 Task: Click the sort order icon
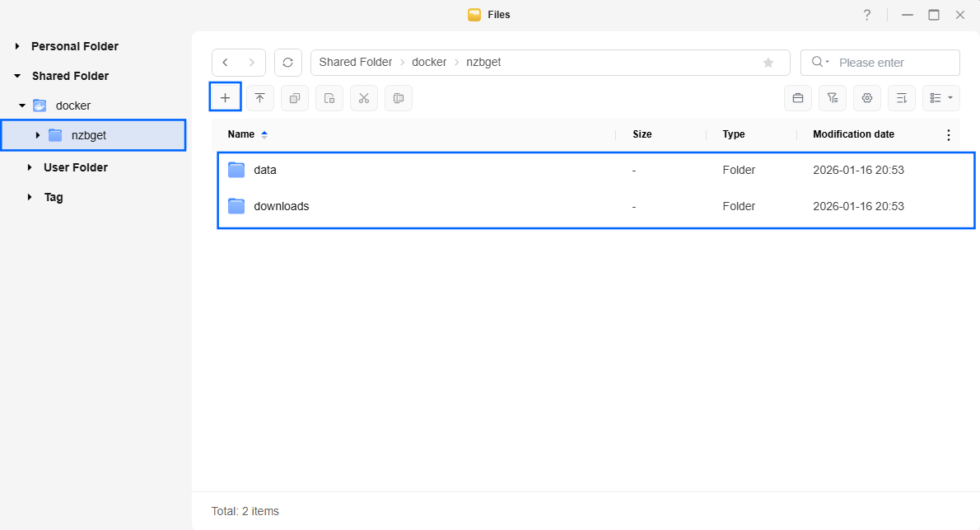point(902,98)
